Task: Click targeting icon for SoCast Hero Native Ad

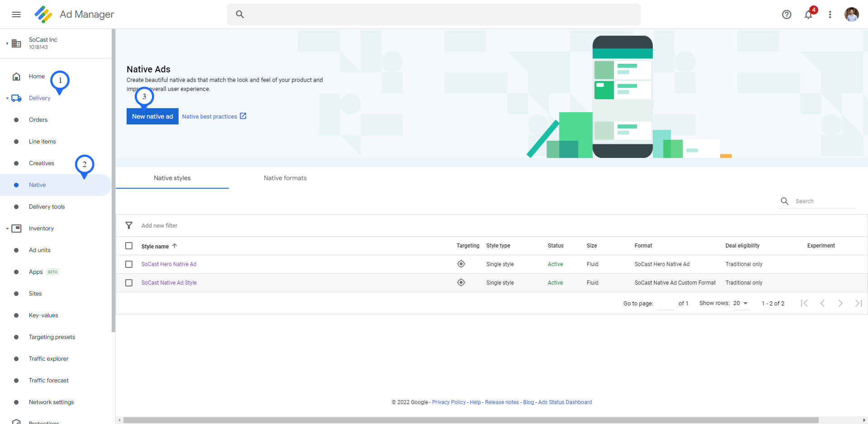Action: 461,264
